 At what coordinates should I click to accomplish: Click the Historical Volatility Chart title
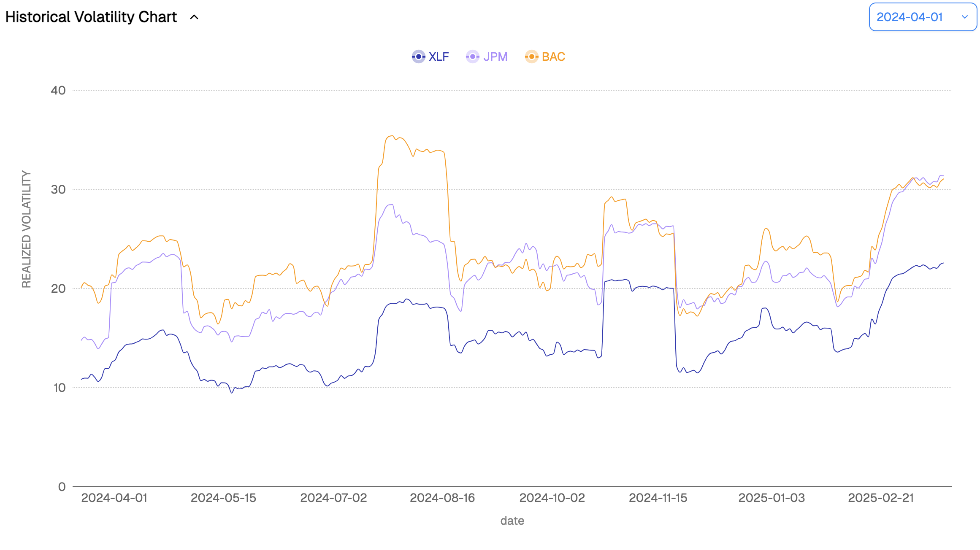pos(91,17)
